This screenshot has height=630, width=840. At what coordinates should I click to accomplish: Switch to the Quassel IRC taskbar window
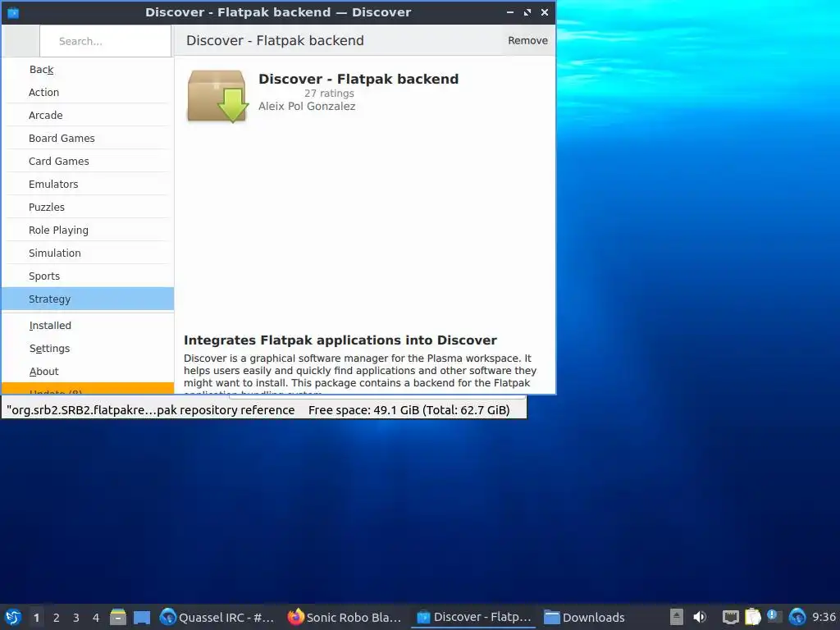coord(217,617)
